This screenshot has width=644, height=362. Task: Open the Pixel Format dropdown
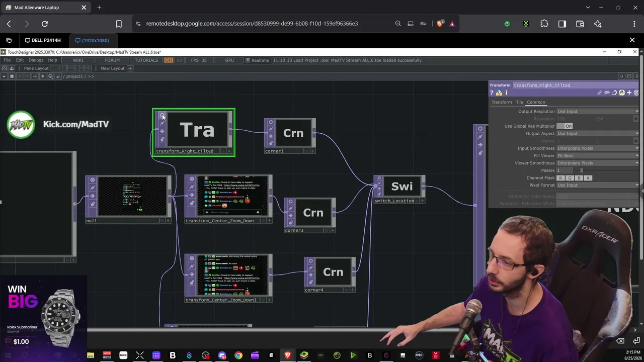598,186
